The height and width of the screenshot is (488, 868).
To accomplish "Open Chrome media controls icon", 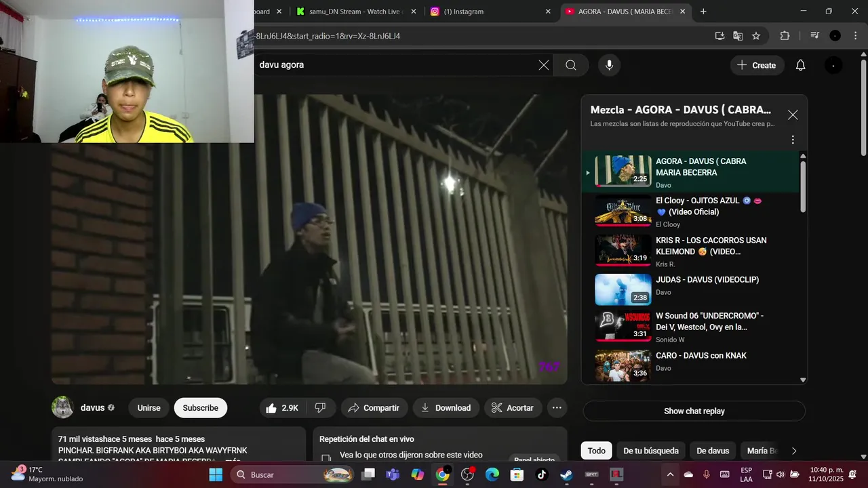I will tap(814, 36).
